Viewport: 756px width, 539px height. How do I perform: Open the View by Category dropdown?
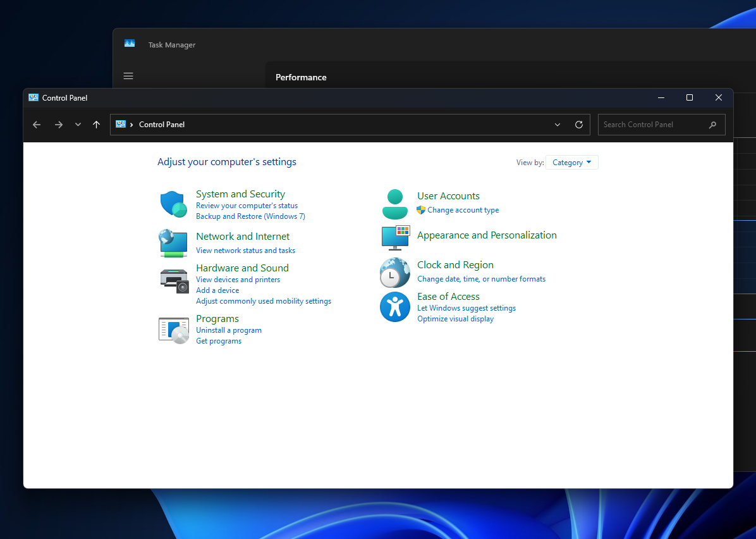572,163
